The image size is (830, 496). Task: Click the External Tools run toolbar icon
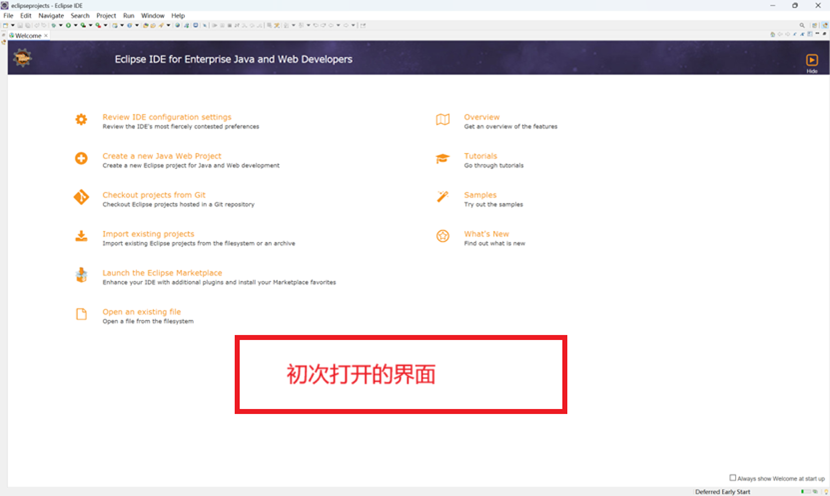click(98, 25)
